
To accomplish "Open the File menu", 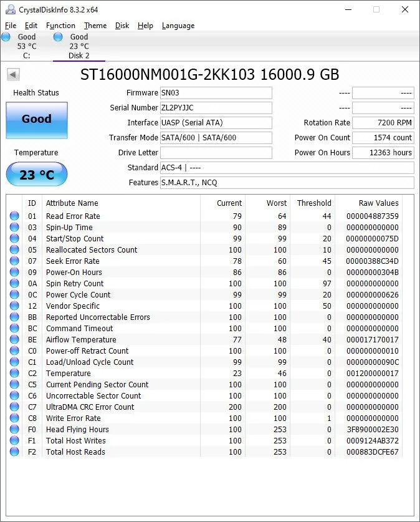I will [11, 26].
